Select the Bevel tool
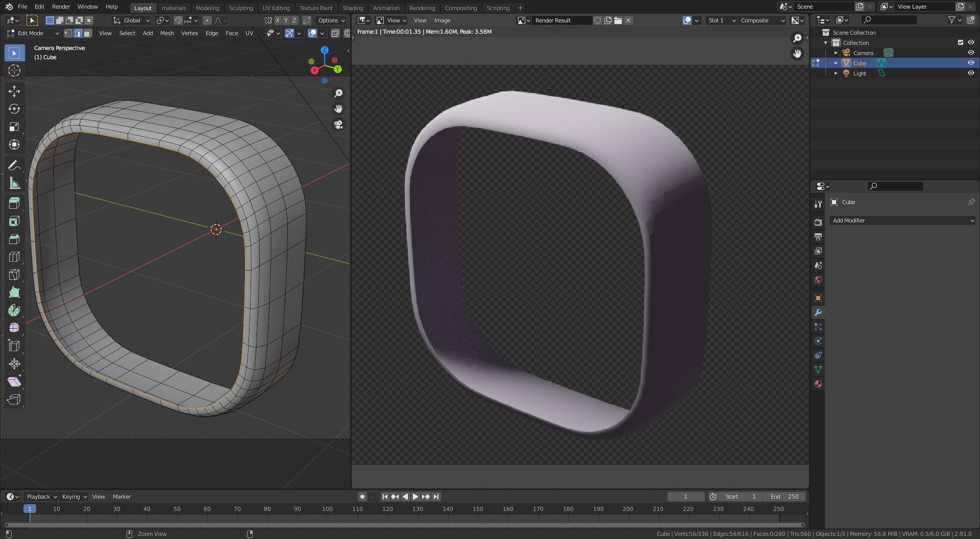Screen dimensions: 980x539 click(14, 239)
